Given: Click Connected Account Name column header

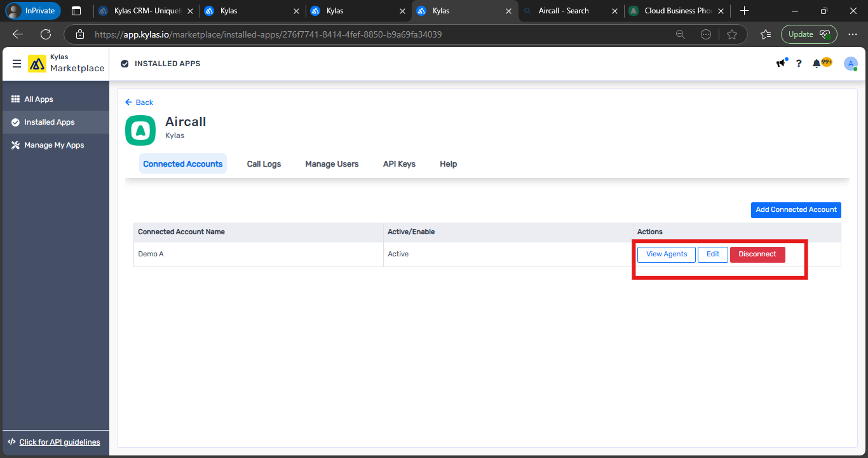Looking at the screenshot, I should point(259,232).
